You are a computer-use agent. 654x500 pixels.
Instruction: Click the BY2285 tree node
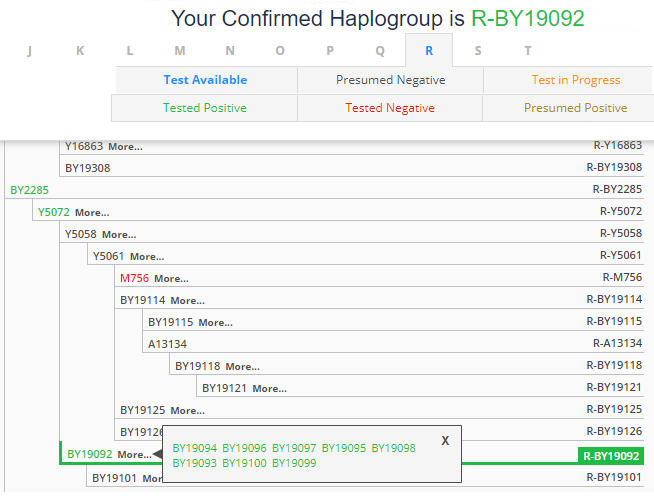click(x=29, y=190)
